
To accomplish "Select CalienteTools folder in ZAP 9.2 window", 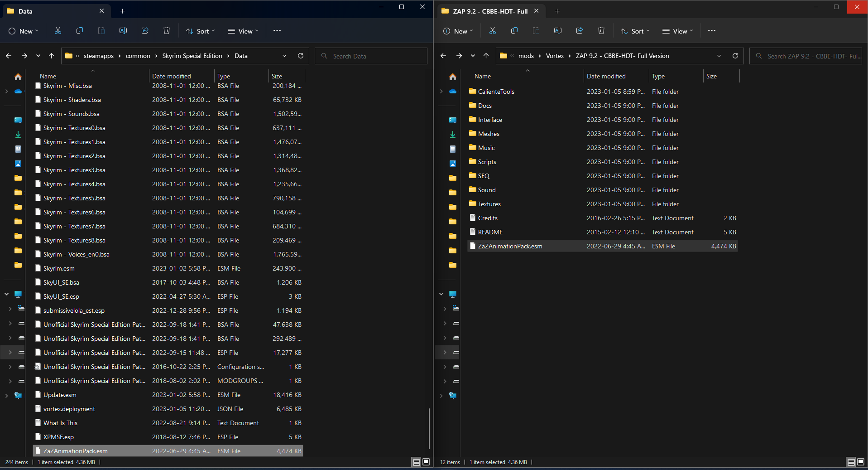I will pos(603,92).
